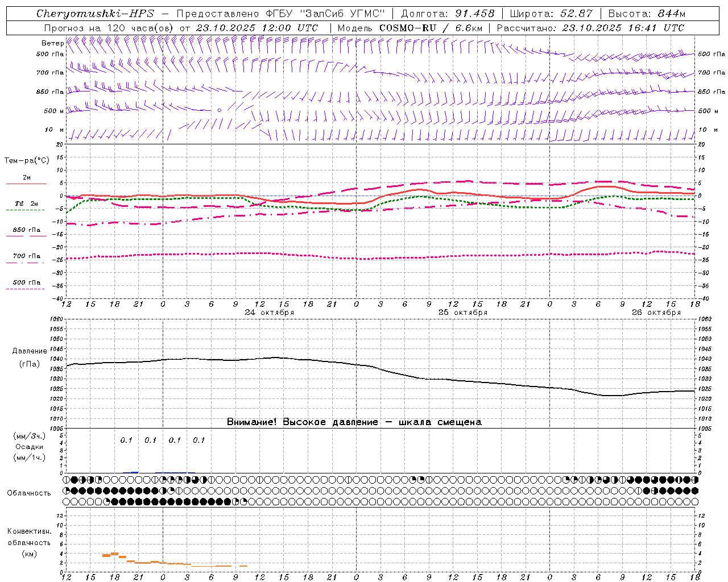Click the 24 октября date label
Screen dimensions: 728x582
[270, 313]
